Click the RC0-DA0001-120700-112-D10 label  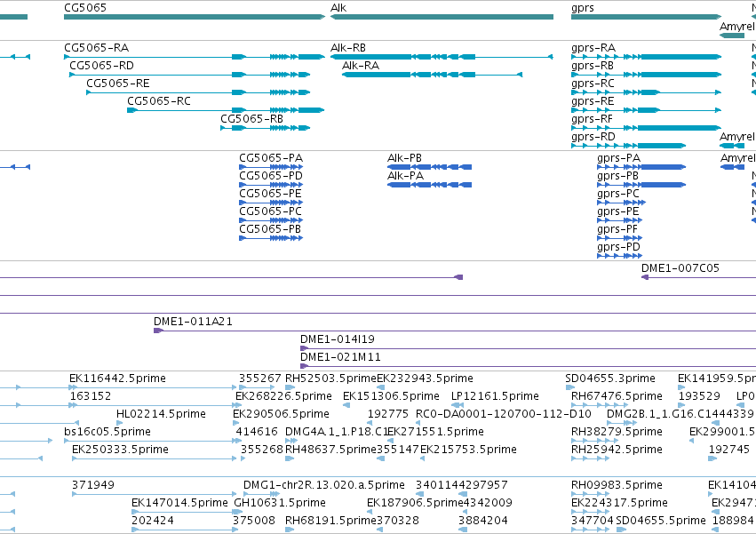tap(504, 414)
